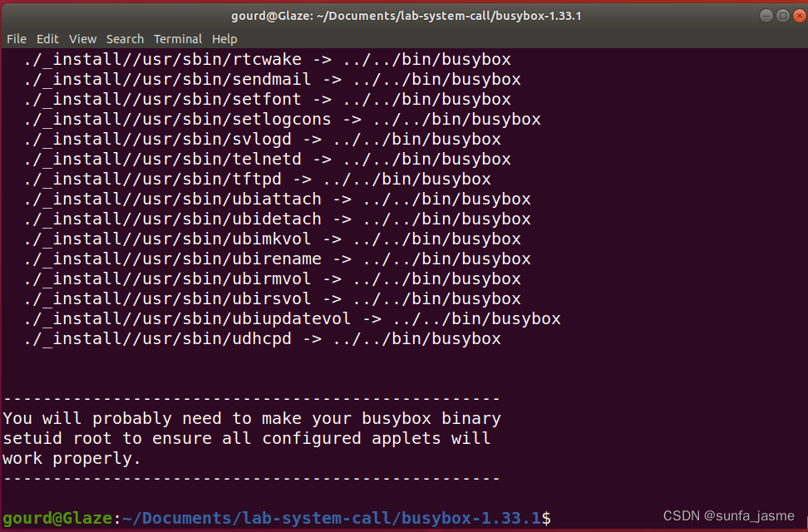The height and width of the screenshot is (532, 808).
Task: Click the prompt path busybox-1.33.1
Action: pos(471,518)
